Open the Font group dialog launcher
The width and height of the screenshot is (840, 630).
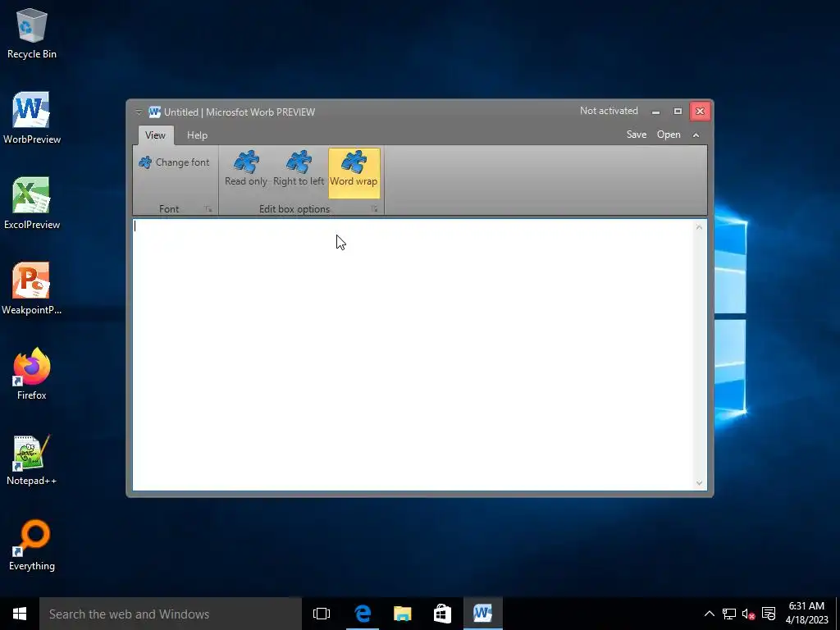tap(208, 209)
